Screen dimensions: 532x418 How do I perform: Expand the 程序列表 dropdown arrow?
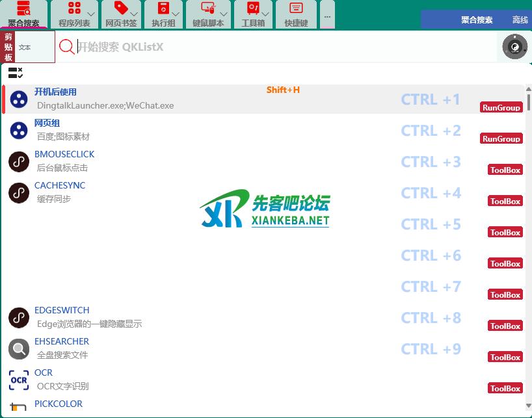[x=90, y=14]
